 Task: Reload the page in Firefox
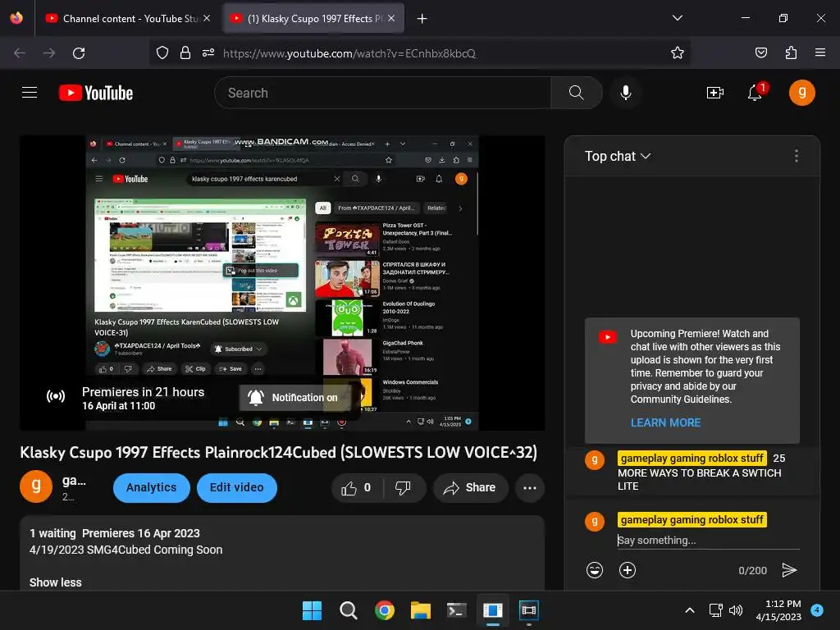79,53
